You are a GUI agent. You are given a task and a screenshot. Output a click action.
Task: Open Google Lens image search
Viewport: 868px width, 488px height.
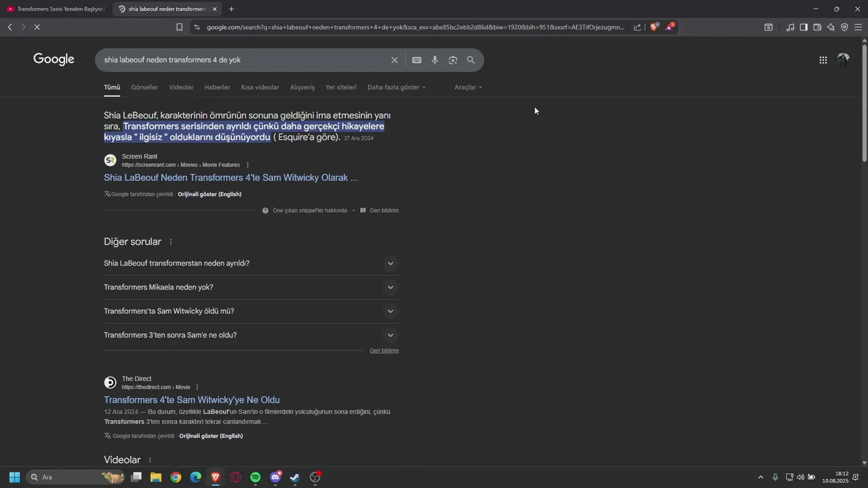453,60
